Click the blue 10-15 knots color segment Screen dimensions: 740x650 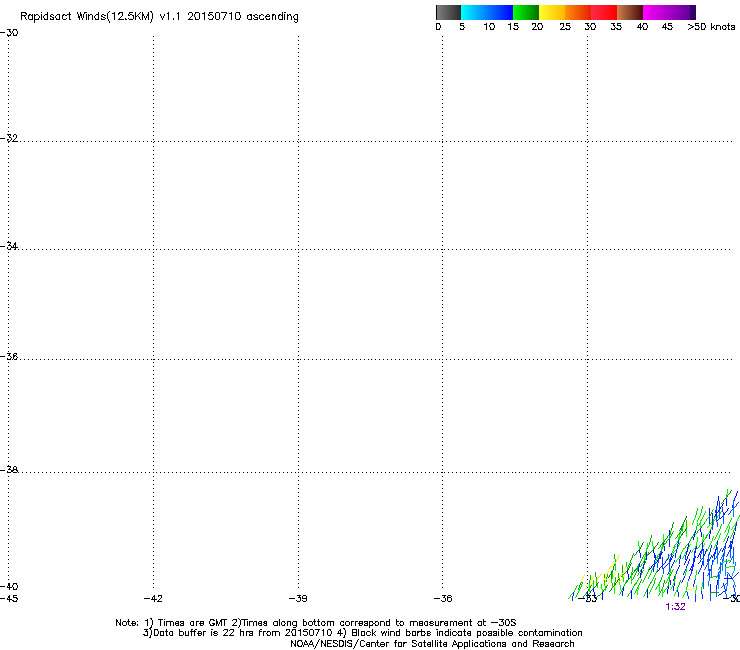(x=499, y=12)
